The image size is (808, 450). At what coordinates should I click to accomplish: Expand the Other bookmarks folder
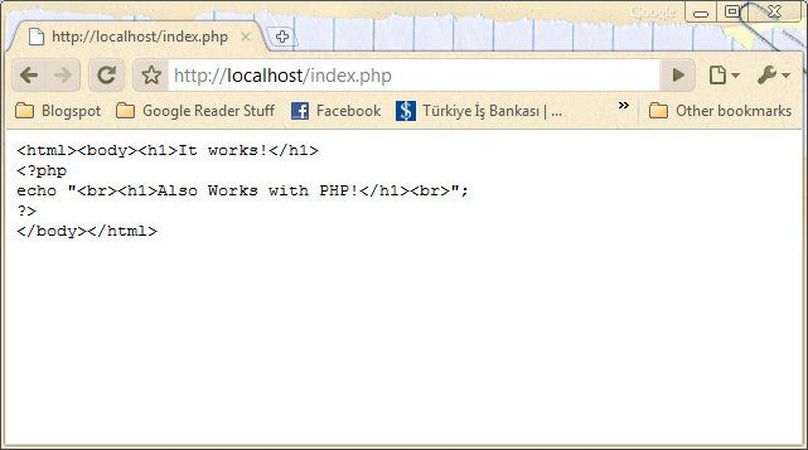(x=720, y=111)
